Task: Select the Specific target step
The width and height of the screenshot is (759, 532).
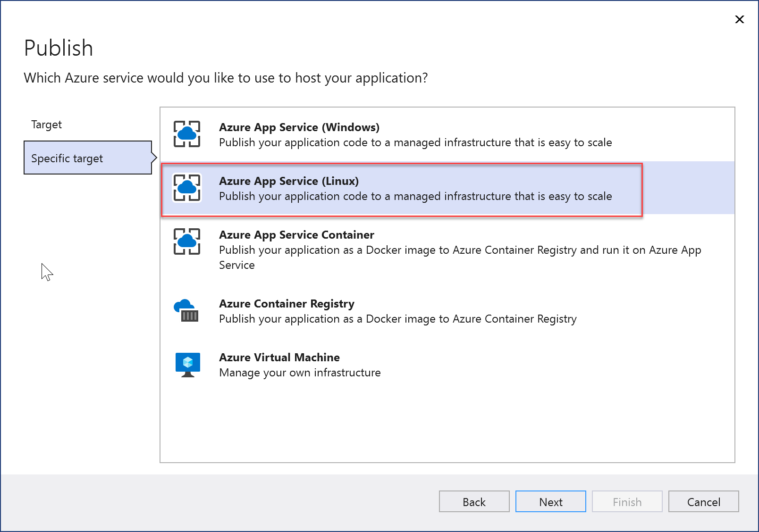Action: click(x=67, y=158)
